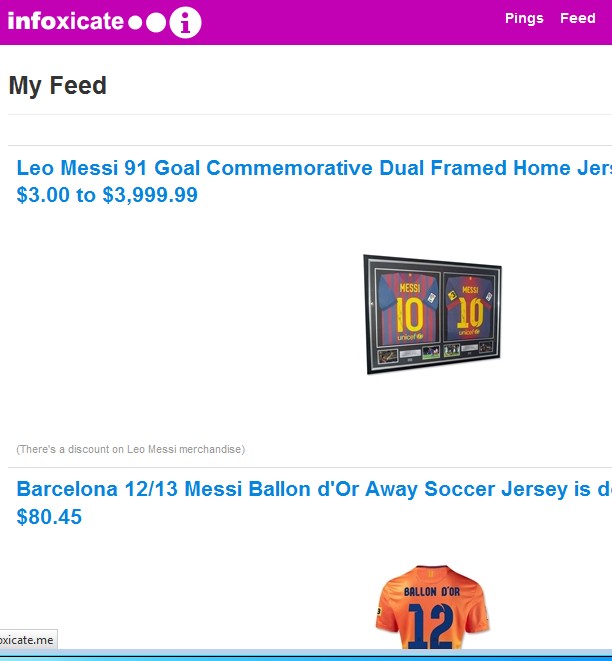Click the Leo Messi merchandise discount note
This screenshot has width=612, height=661.
(x=130, y=449)
